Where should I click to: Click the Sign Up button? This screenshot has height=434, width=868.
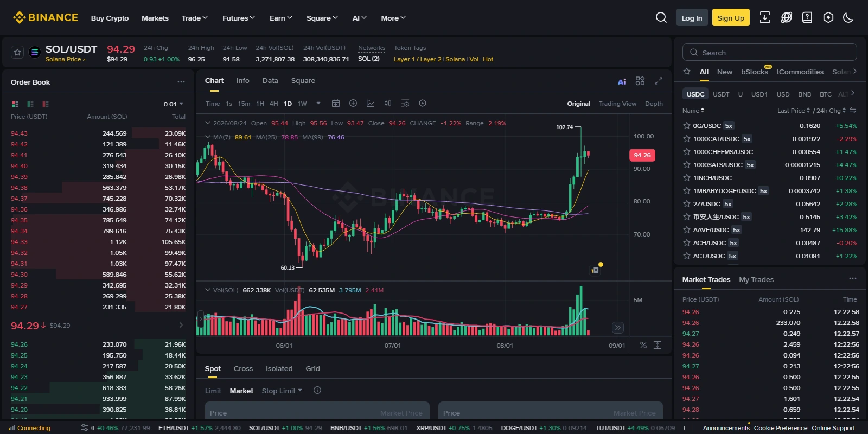click(x=731, y=18)
